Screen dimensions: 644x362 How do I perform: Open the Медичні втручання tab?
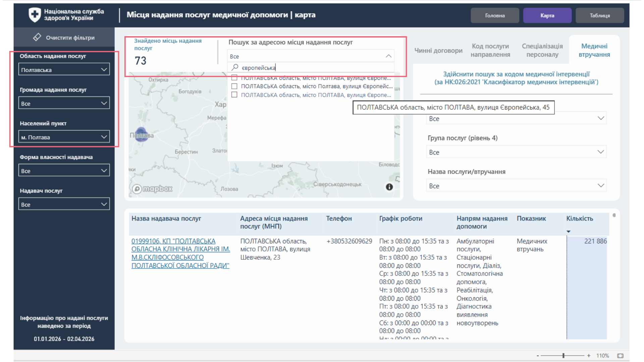594,50
